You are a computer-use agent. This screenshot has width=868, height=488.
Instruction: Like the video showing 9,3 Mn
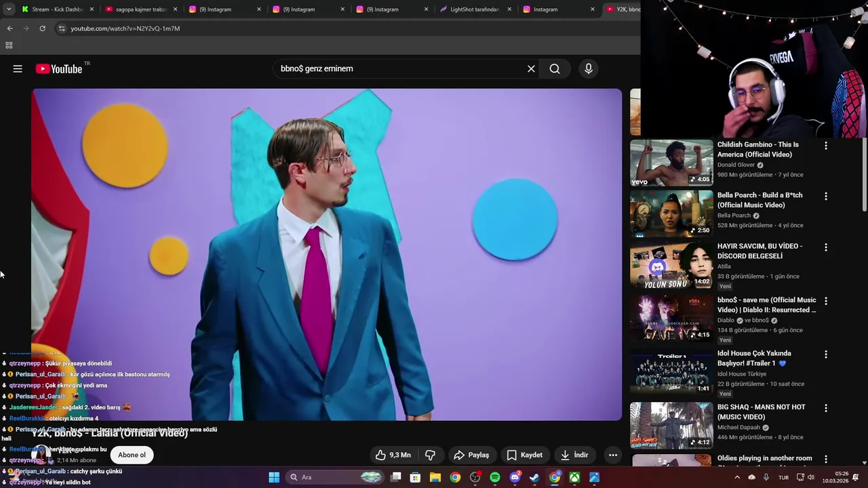[x=393, y=455]
